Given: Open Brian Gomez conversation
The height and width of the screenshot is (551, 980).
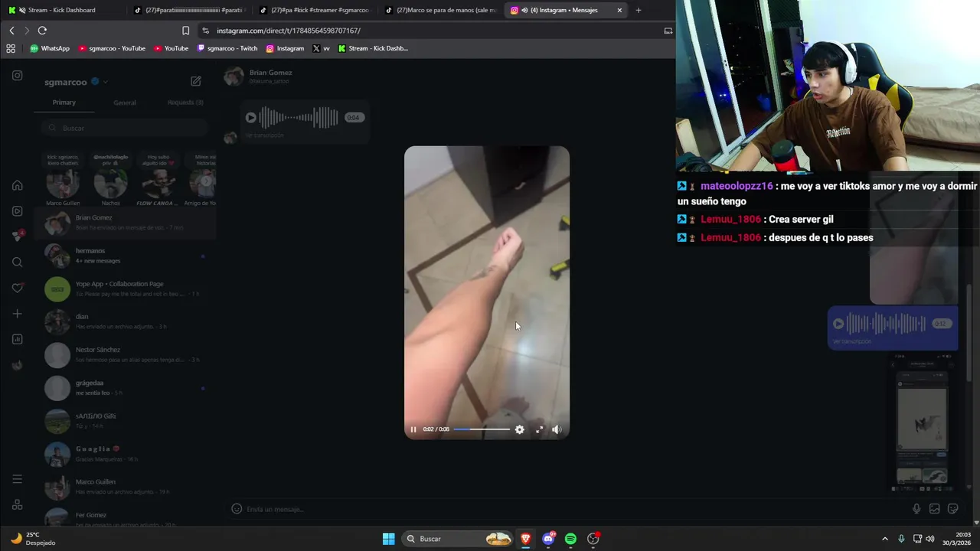Looking at the screenshot, I should click(125, 223).
